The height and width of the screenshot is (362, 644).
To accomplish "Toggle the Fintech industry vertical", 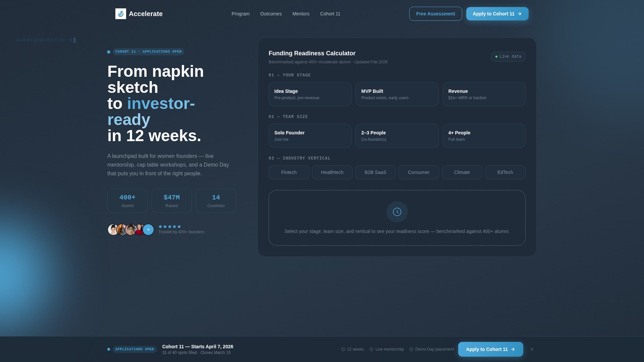I will coord(288,172).
